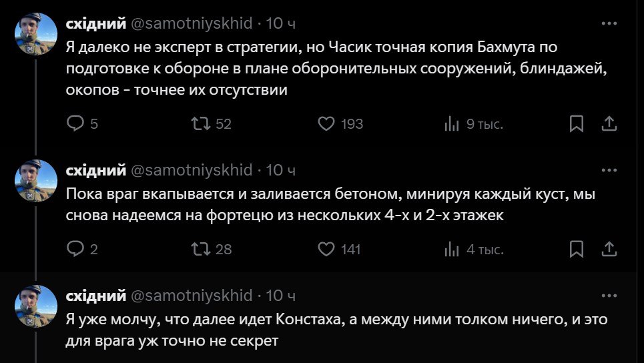This screenshot has width=644, height=363.
Task: Reply to the tweet with 5 replies
Action: pyautogui.click(x=77, y=123)
